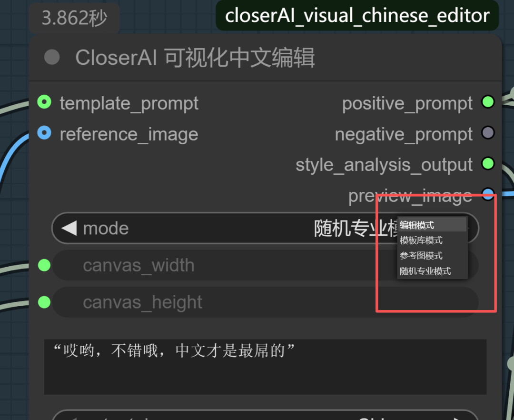Click the gray node collapse dot
This screenshot has width=514, height=420.
52,57
